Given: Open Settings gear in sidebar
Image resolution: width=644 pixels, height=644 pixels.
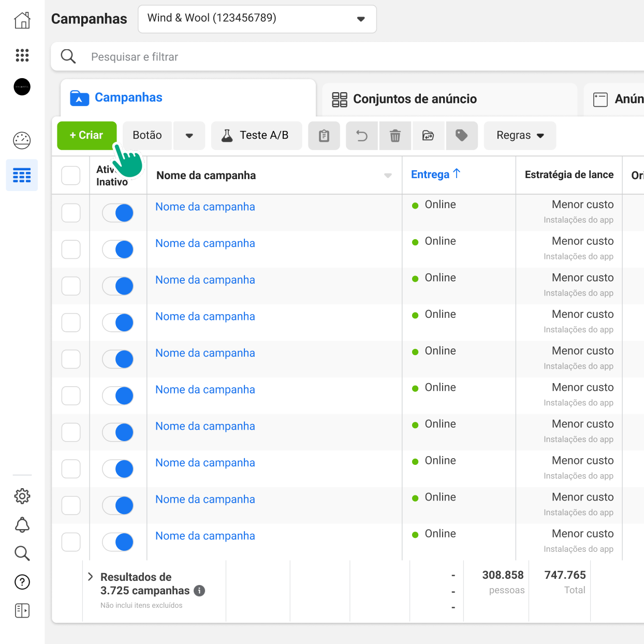Looking at the screenshot, I should (22, 496).
